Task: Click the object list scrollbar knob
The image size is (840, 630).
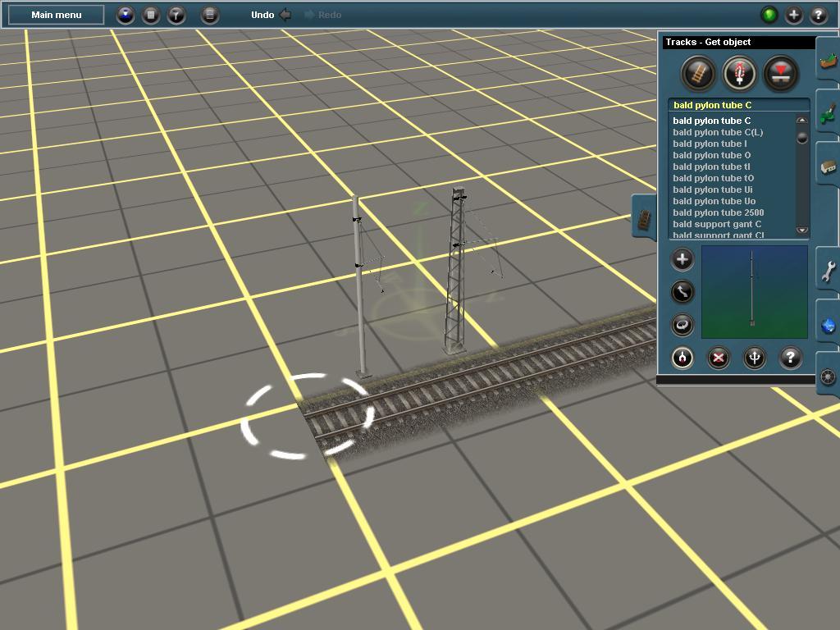Action: coord(802,138)
